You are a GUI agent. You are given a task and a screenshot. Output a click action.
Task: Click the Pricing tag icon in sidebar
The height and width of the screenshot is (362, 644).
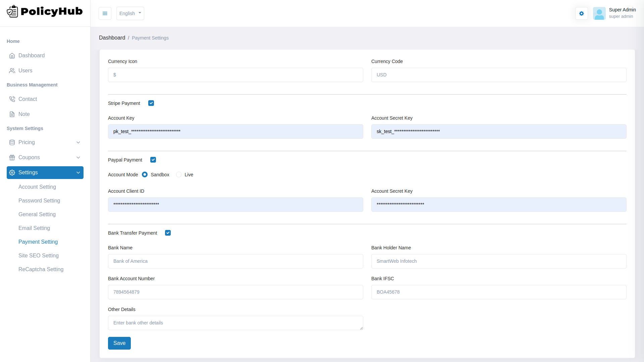(x=12, y=142)
